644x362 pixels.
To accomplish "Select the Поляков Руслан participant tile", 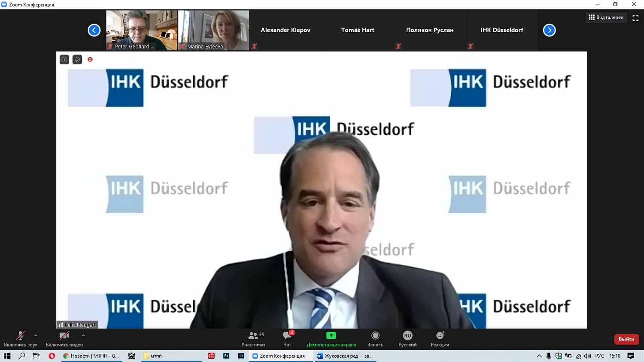I will (x=430, y=30).
